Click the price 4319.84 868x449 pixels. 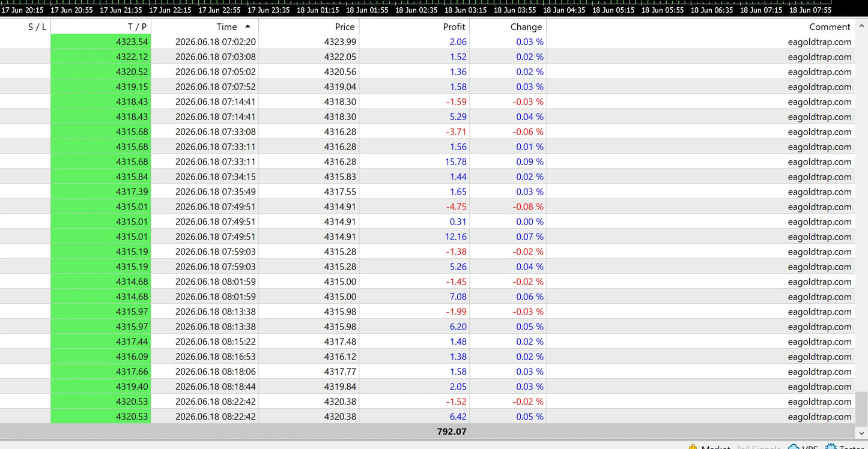tap(340, 387)
